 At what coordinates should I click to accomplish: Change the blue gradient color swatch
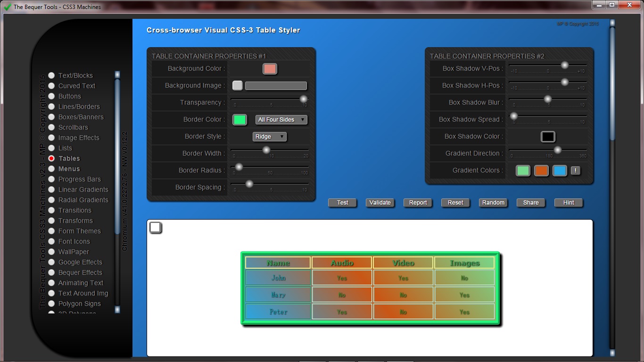point(560,171)
